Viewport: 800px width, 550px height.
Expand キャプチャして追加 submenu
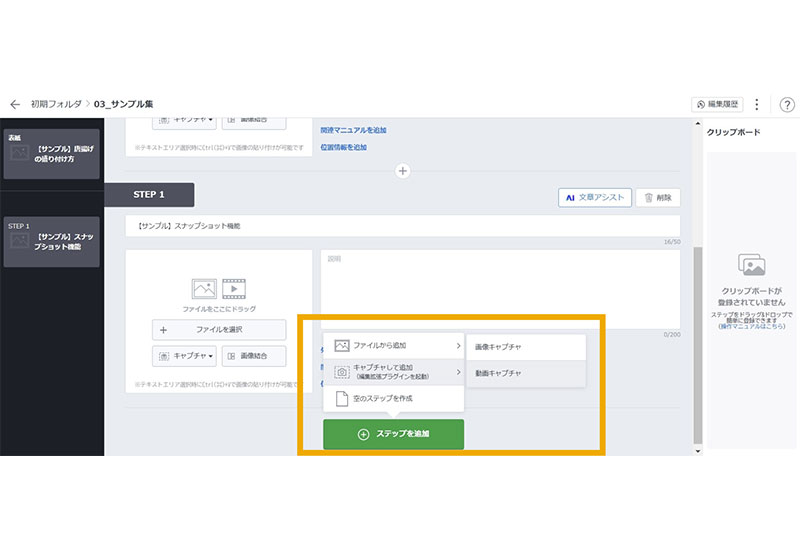click(393, 372)
